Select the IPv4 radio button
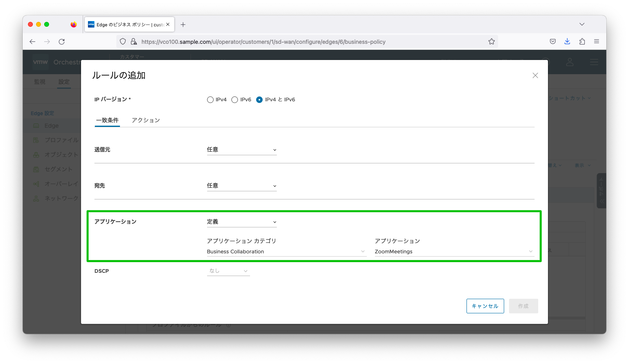The width and height of the screenshot is (629, 364). pyautogui.click(x=210, y=100)
